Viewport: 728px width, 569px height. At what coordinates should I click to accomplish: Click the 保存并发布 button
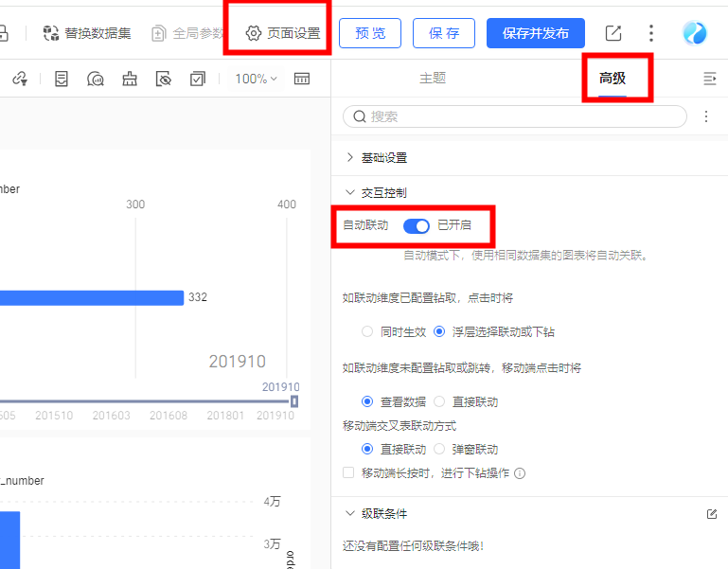point(536,33)
